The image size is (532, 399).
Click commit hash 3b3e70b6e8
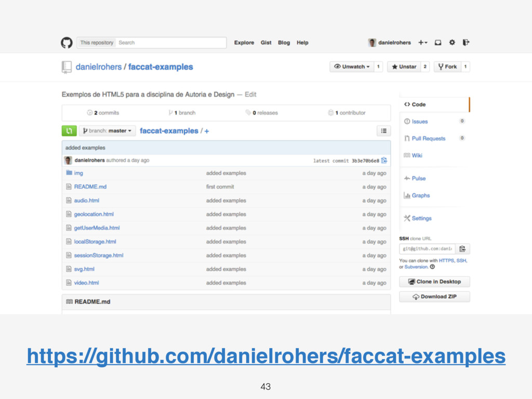pos(365,161)
